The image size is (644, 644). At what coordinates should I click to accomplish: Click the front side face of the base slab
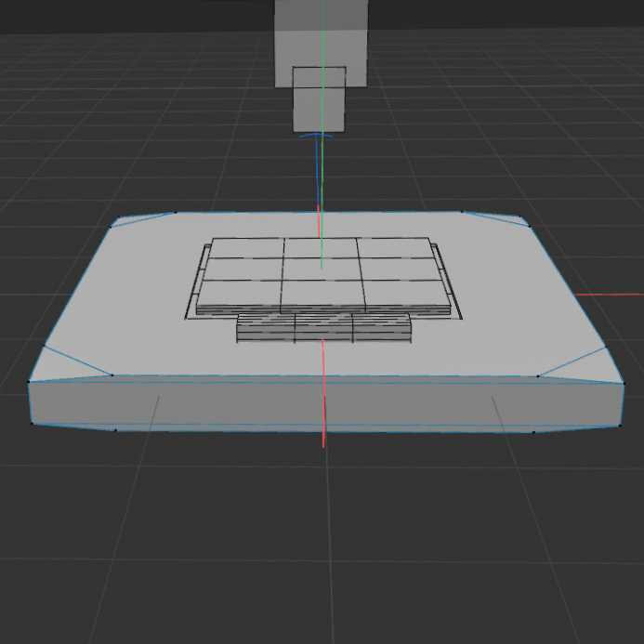tap(325, 405)
